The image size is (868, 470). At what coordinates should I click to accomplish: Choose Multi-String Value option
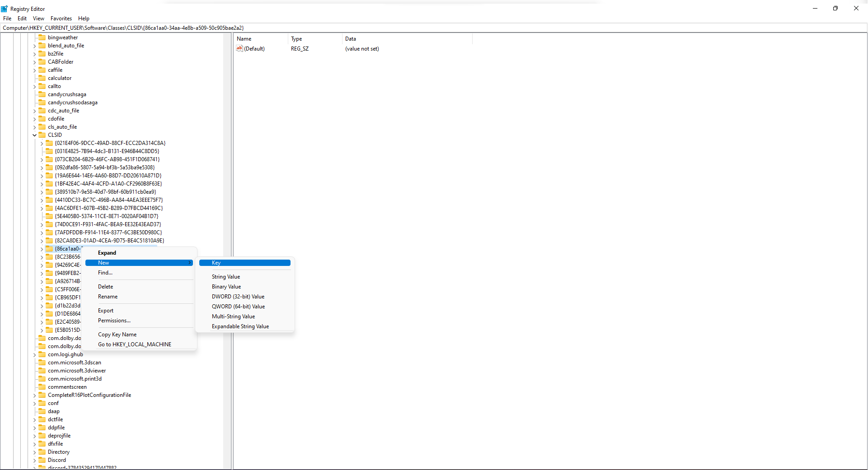coord(245,316)
